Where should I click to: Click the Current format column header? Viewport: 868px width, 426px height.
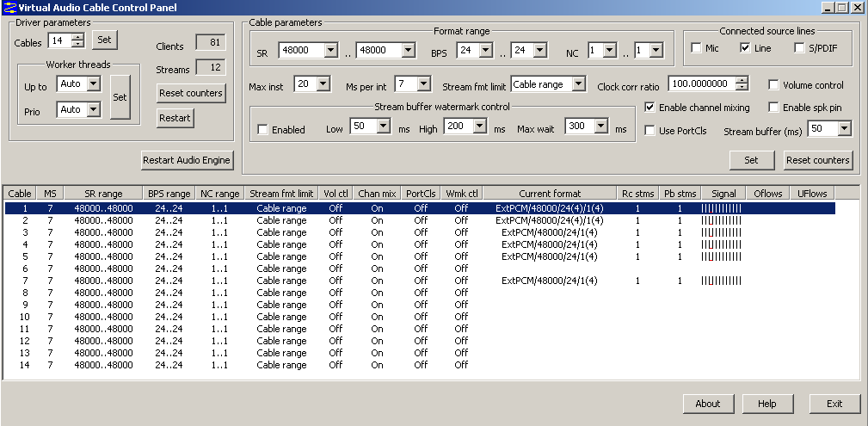pos(550,194)
